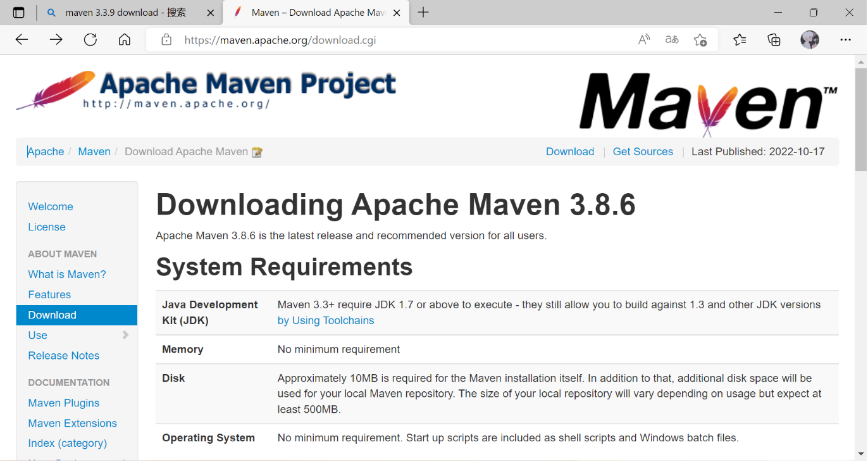
Task: Click the scrollbar down arrow
Action: tap(860, 454)
